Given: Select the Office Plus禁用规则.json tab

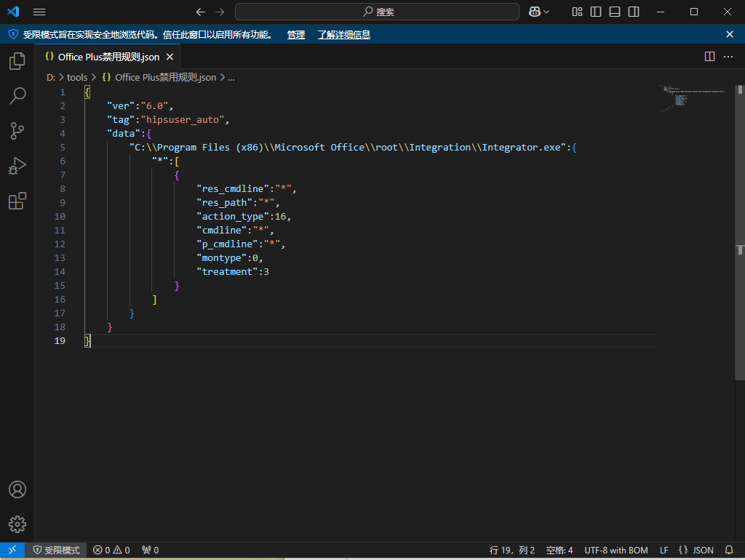Looking at the screenshot, I should click(108, 57).
